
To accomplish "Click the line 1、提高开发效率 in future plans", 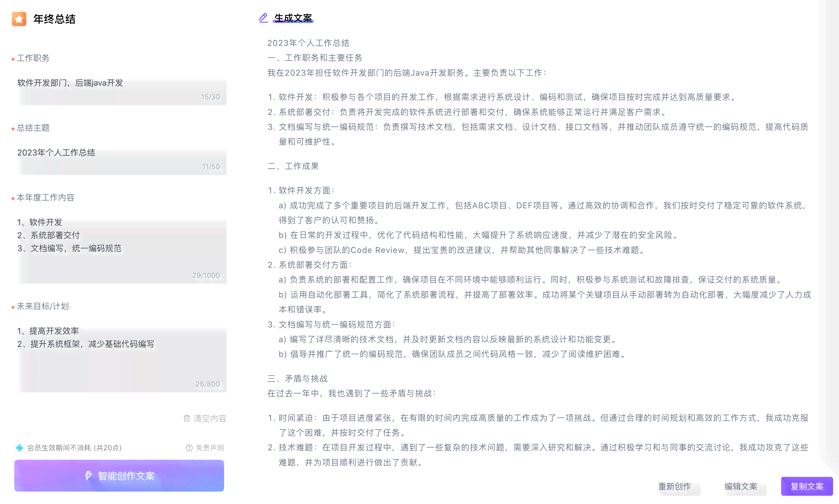I will click(x=48, y=331).
